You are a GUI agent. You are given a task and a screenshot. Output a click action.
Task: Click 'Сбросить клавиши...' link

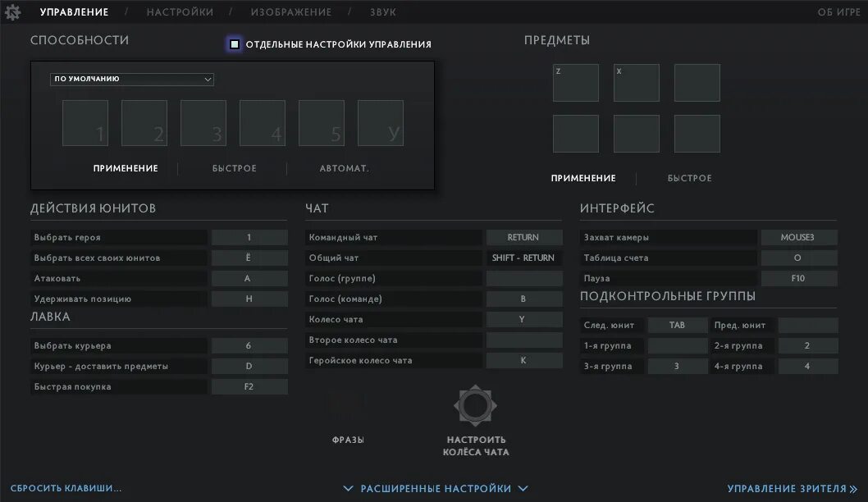(x=66, y=488)
